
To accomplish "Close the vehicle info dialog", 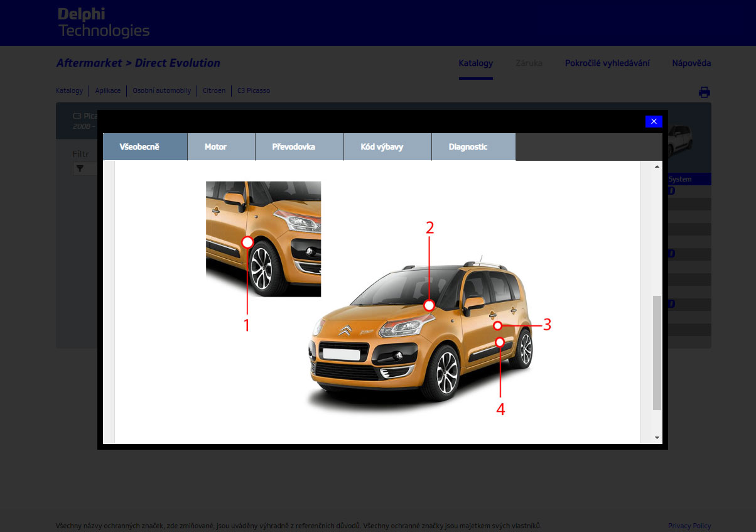I will [654, 121].
